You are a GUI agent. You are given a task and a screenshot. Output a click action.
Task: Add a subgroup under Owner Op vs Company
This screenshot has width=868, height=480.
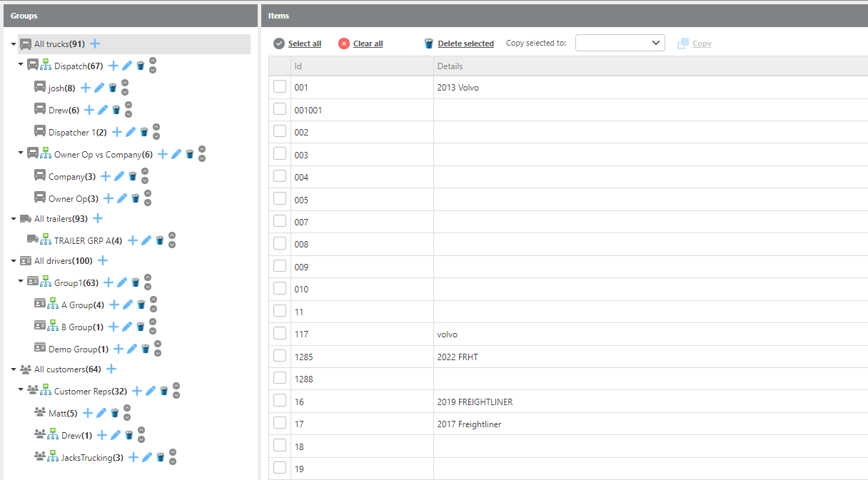(163, 154)
